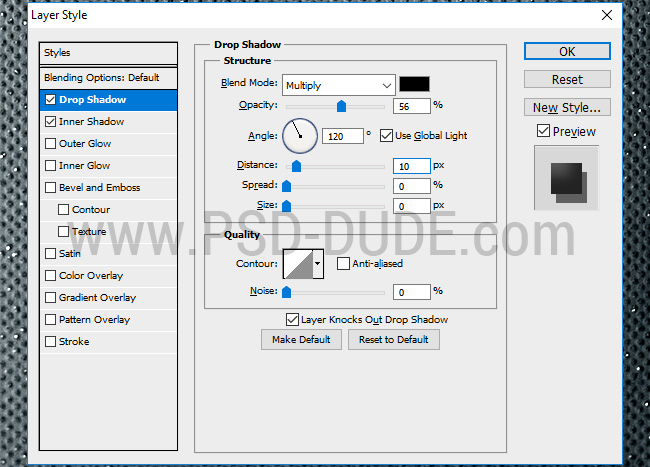
Task: Select the Pattern Overlay effect row
Action: tap(108, 319)
